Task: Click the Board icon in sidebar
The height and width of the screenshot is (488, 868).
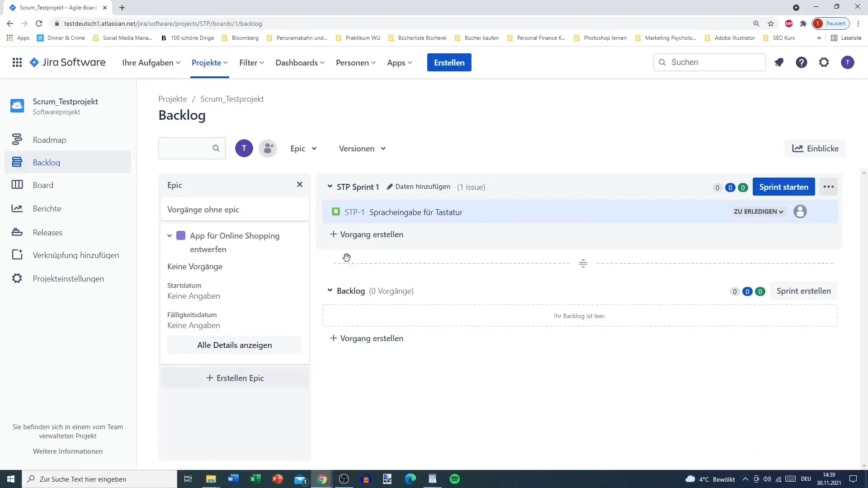Action: 16,185
